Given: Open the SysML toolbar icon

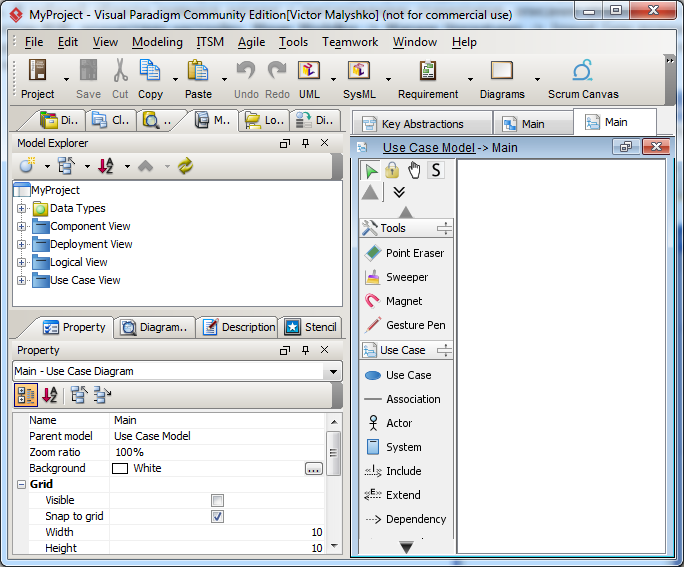Looking at the screenshot, I should coord(359,79).
